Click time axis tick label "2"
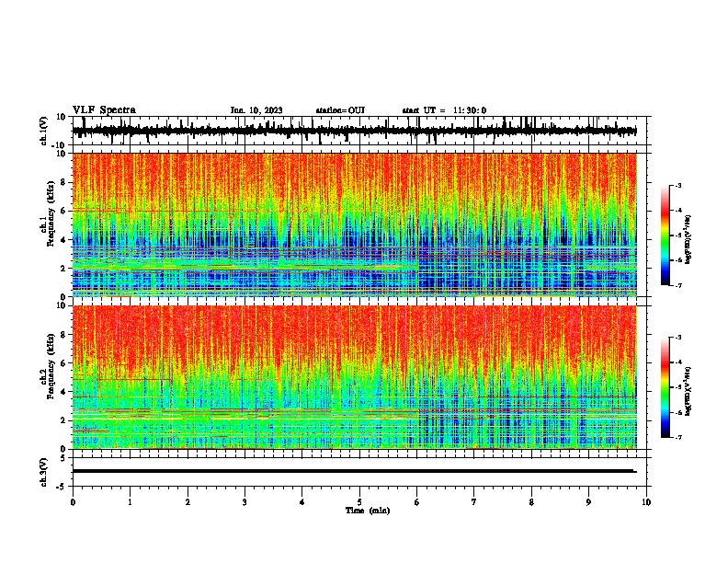Image resolution: width=728 pixels, height=563 pixels. pos(188,502)
